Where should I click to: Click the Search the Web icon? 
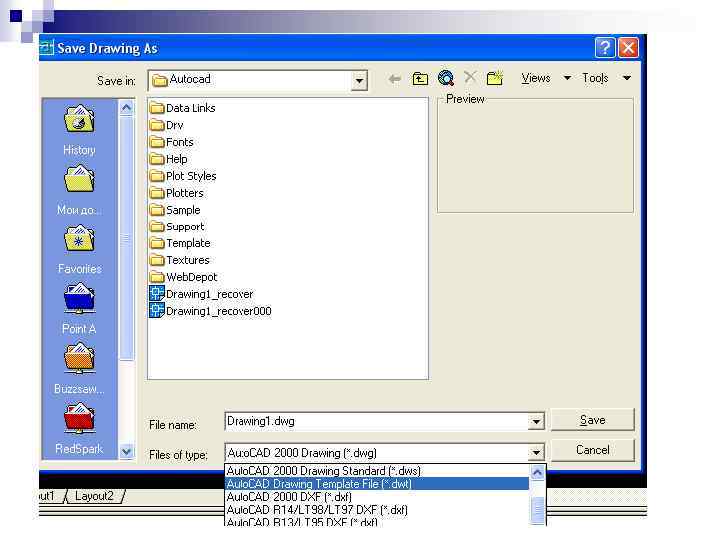coord(445,79)
